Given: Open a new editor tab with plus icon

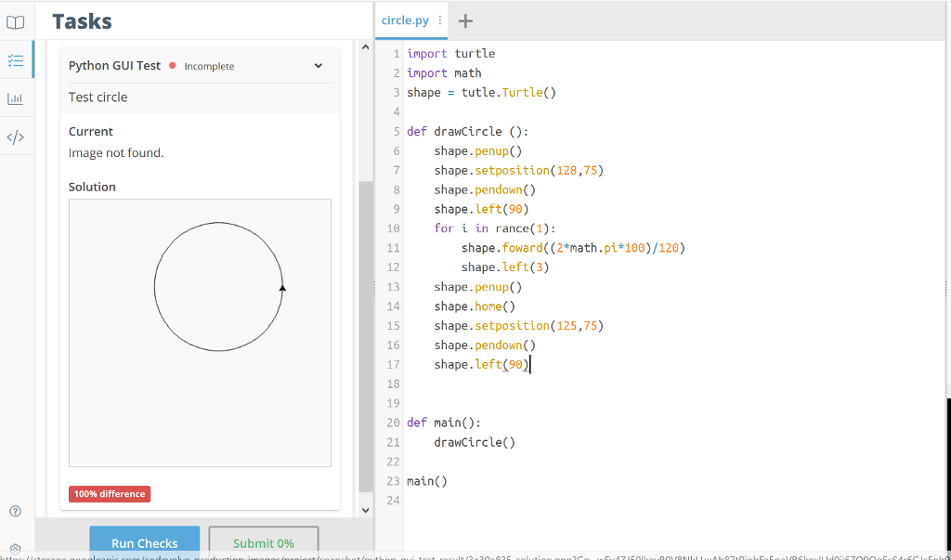Looking at the screenshot, I should tap(464, 20).
